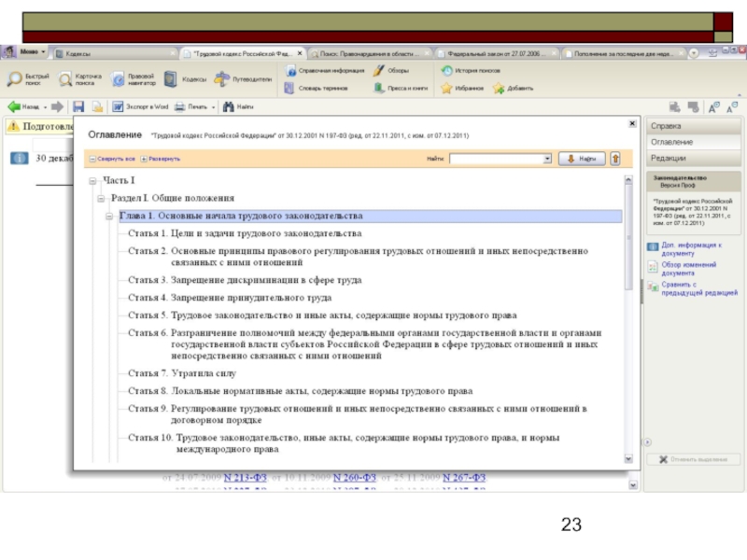Open Пресса и книги
Viewport: 747px width, 560px height.
(401, 88)
